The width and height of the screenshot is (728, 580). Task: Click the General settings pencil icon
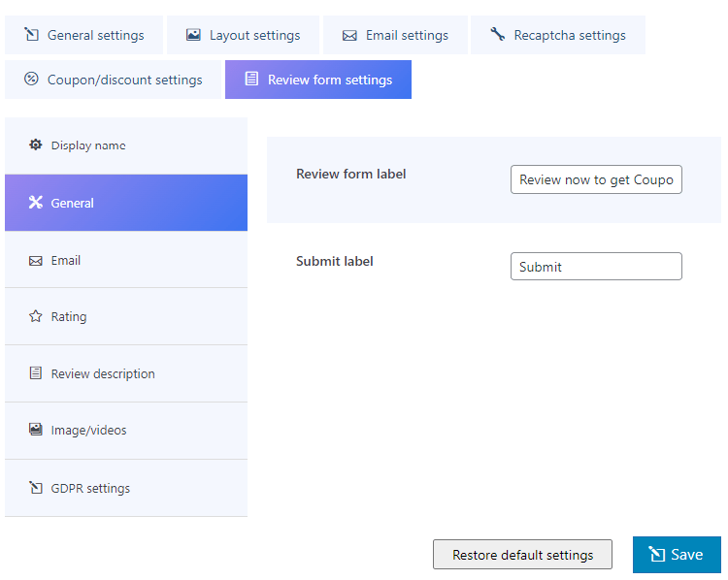tap(32, 34)
